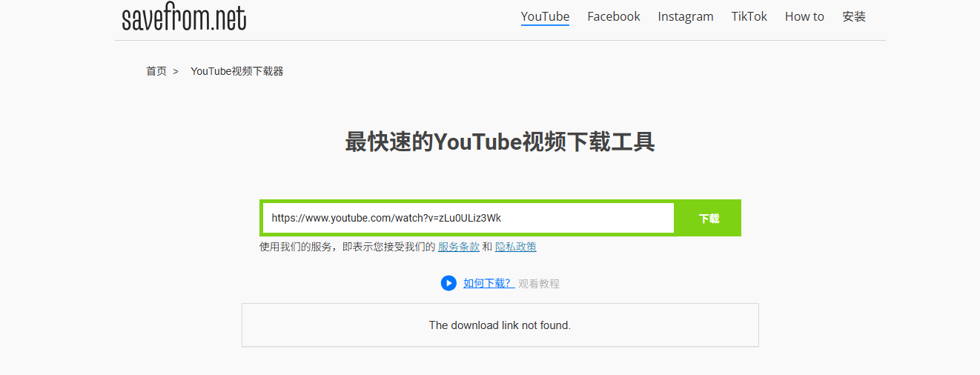
Task: Click the savefrom.net logo
Action: coord(184,18)
